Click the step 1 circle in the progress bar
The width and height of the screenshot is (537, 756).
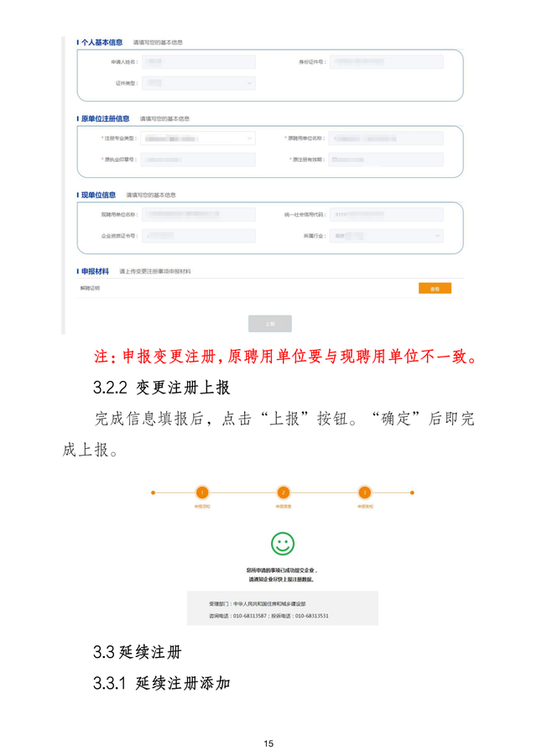[202, 493]
